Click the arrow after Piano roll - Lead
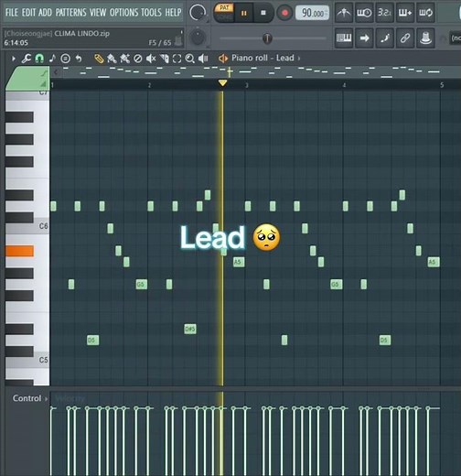This screenshot has height=476, width=461. [x=298, y=58]
